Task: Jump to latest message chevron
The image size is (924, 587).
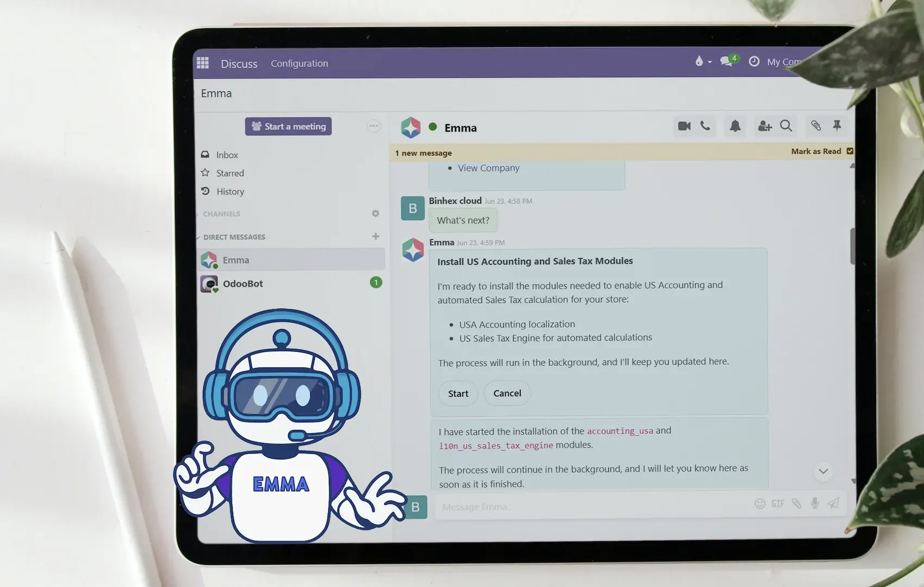Action: (x=823, y=471)
